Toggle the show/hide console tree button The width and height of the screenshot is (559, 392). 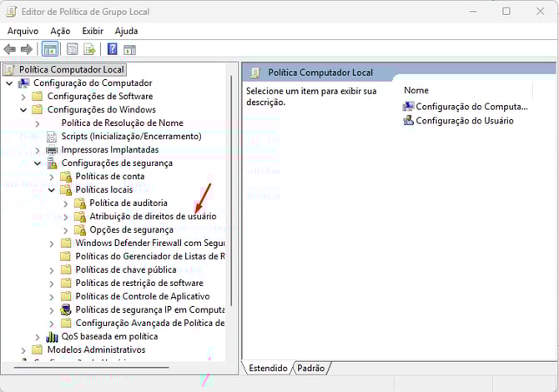coord(50,49)
